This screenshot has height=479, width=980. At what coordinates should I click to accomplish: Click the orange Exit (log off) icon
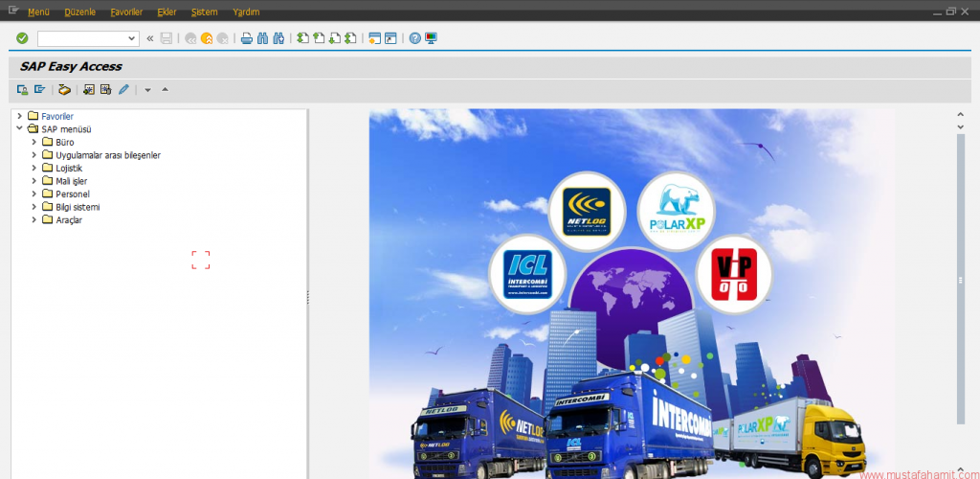click(x=207, y=38)
